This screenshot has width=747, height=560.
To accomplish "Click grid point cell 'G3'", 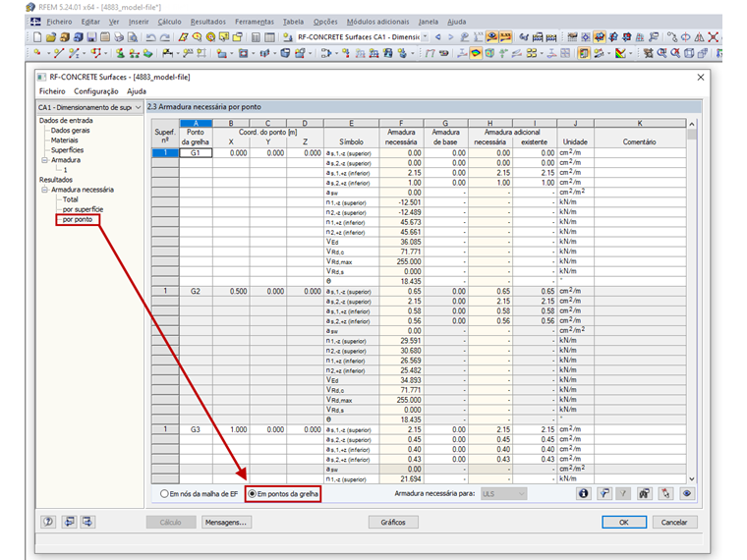I will click(196, 429).
